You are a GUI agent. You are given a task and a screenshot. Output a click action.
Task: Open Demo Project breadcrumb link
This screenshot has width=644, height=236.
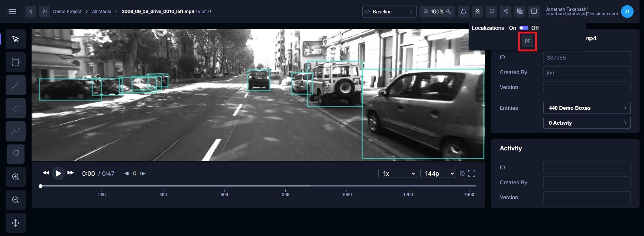(67, 12)
